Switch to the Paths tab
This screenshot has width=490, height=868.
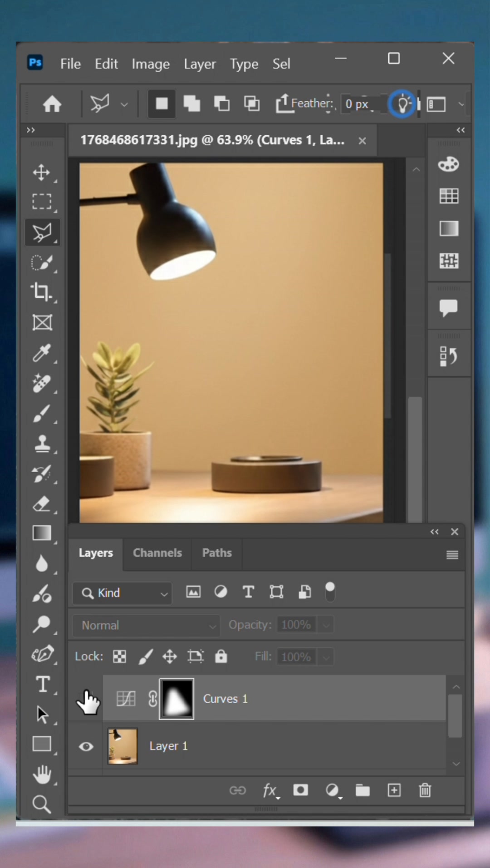pyautogui.click(x=217, y=553)
